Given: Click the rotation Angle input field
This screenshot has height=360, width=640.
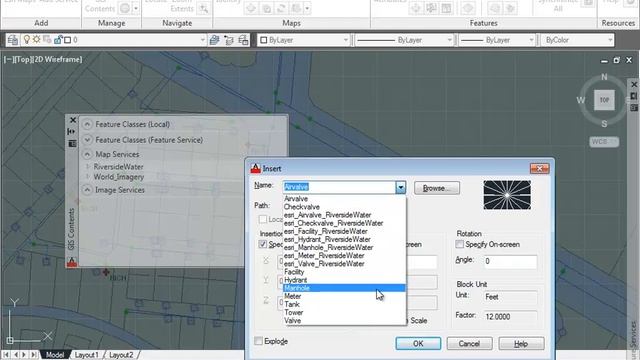Looking at the screenshot, I should coord(510,261).
